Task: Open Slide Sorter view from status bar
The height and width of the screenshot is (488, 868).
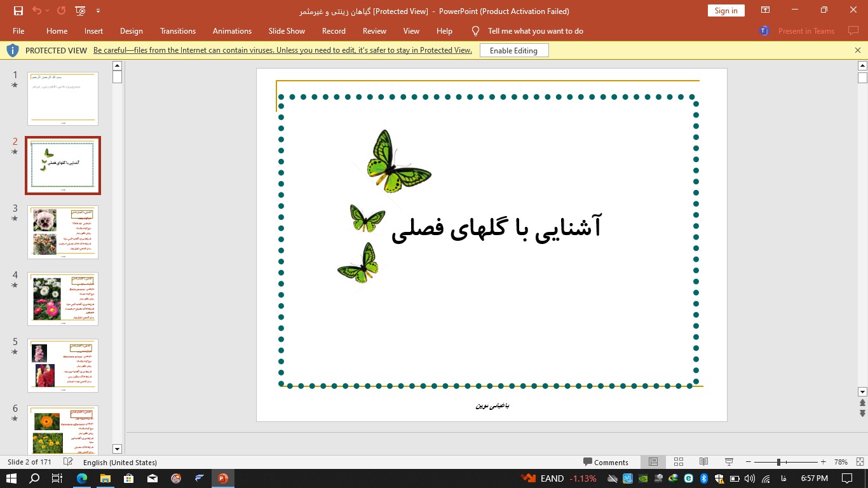Action: 678,462
